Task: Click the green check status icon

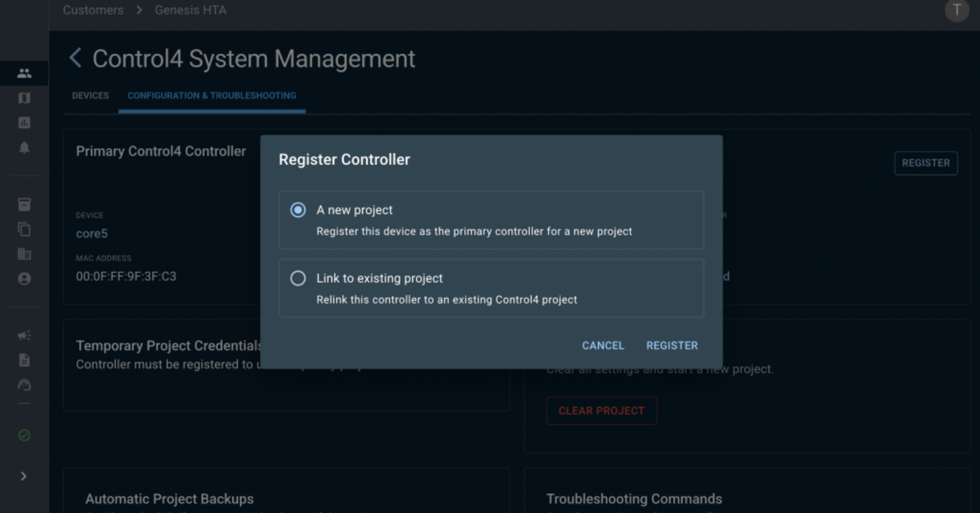Action: tap(24, 435)
